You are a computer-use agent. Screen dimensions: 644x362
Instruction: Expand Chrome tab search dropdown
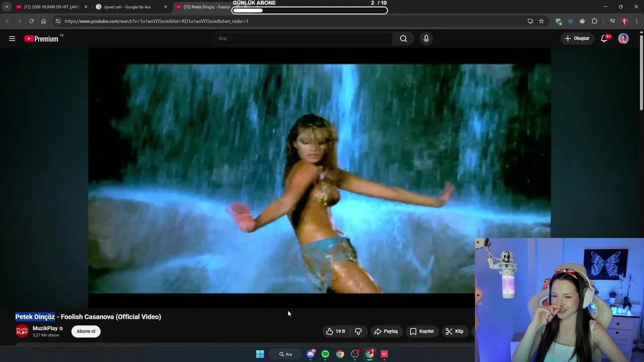point(7,7)
